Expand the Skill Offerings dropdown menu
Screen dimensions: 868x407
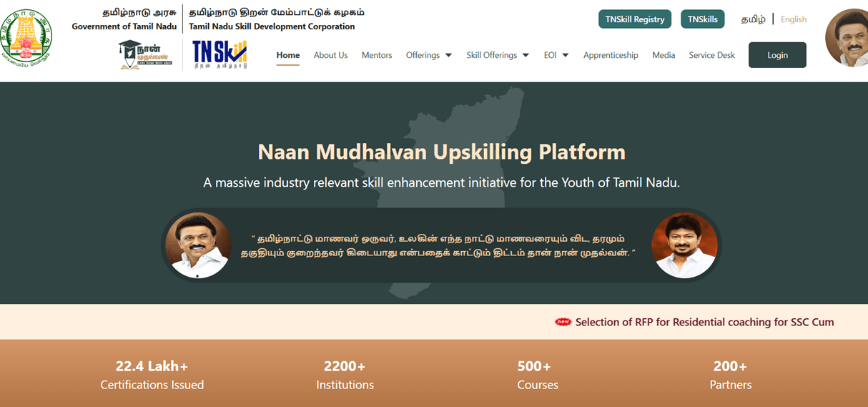[498, 55]
